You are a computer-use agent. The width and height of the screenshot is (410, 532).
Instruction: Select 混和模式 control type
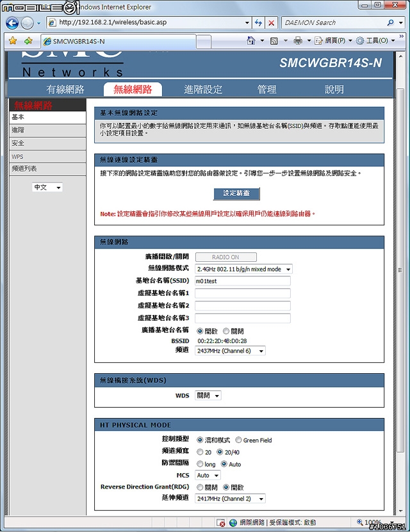point(200,440)
